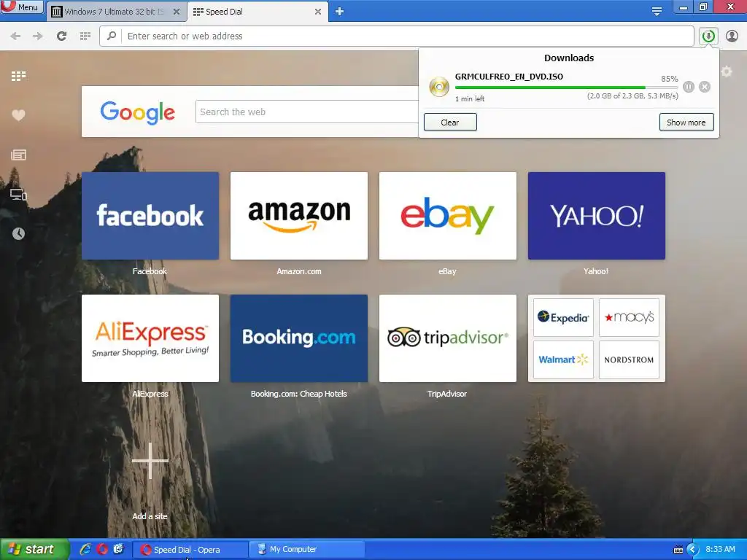The image size is (747, 560).
Task: Open a new tab with plus button
Action: 339,12
